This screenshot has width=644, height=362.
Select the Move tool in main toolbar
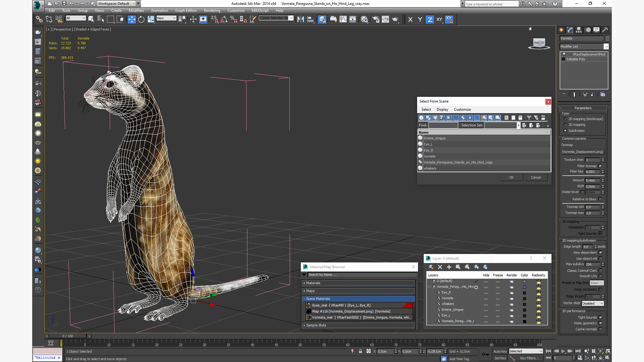tap(132, 19)
